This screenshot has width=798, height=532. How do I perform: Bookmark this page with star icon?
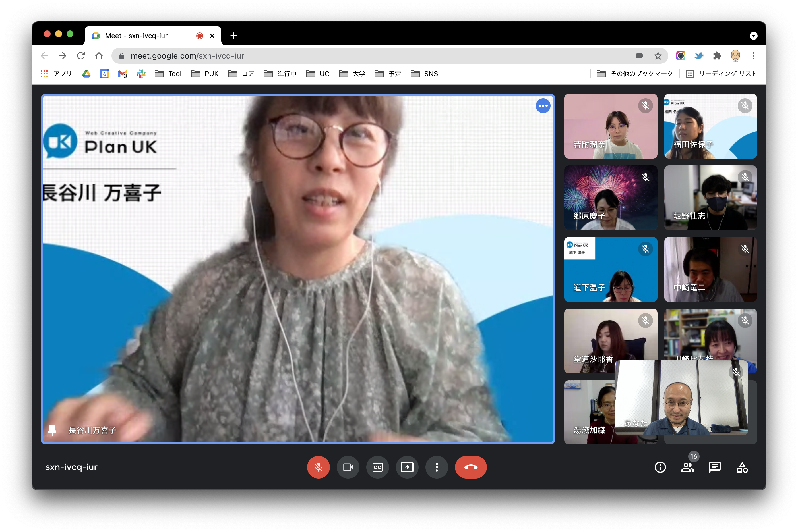click(658, 56)
